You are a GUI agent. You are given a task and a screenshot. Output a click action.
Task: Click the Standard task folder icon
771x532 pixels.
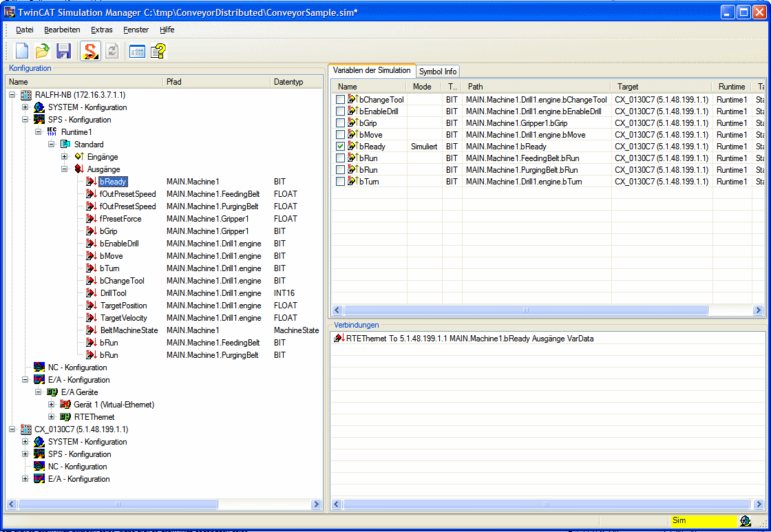click(65, 145)
